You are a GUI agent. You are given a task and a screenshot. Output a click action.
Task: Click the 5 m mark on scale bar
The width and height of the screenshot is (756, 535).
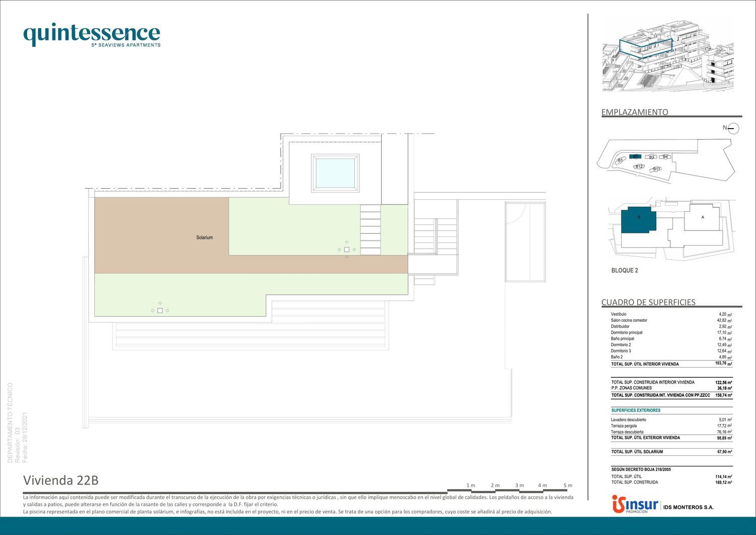[x=568, y=486]
